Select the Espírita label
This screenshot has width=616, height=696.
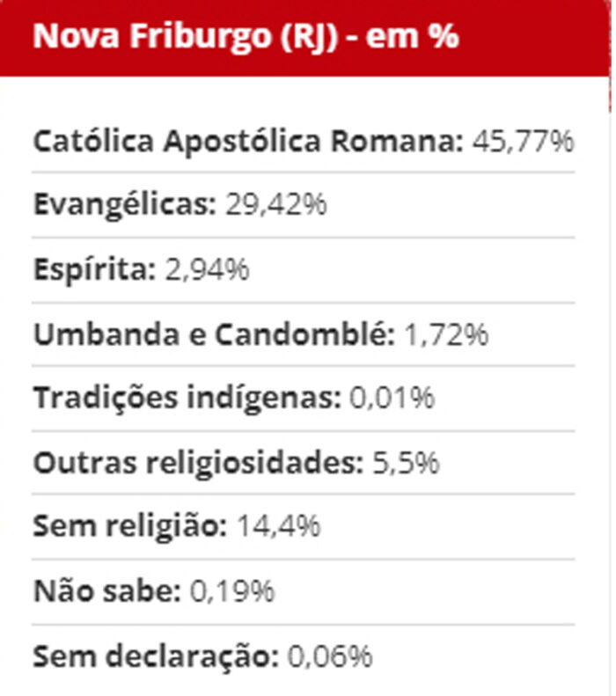[x=95, y=268]
